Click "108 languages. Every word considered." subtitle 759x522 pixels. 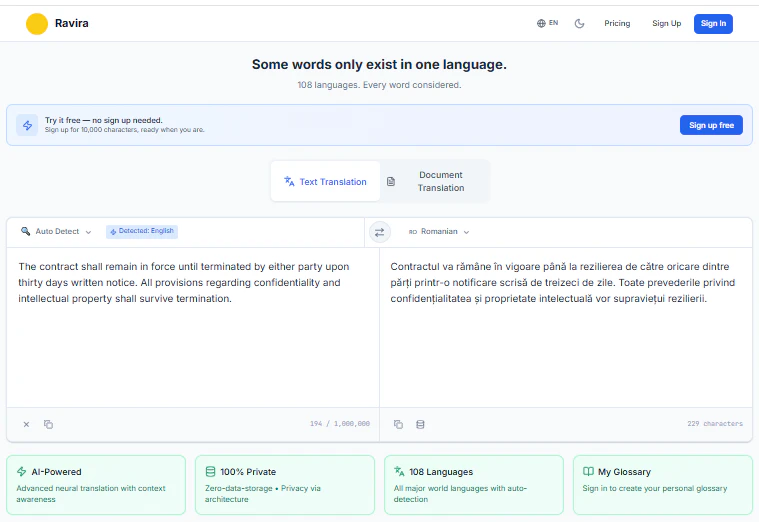tap(379, 85)
